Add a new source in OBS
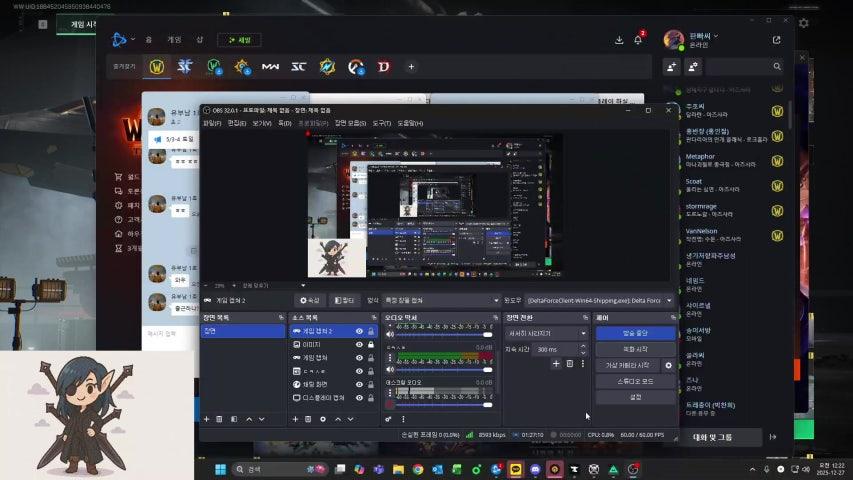Screen dimensions: 853x480 tap(295, 419)
